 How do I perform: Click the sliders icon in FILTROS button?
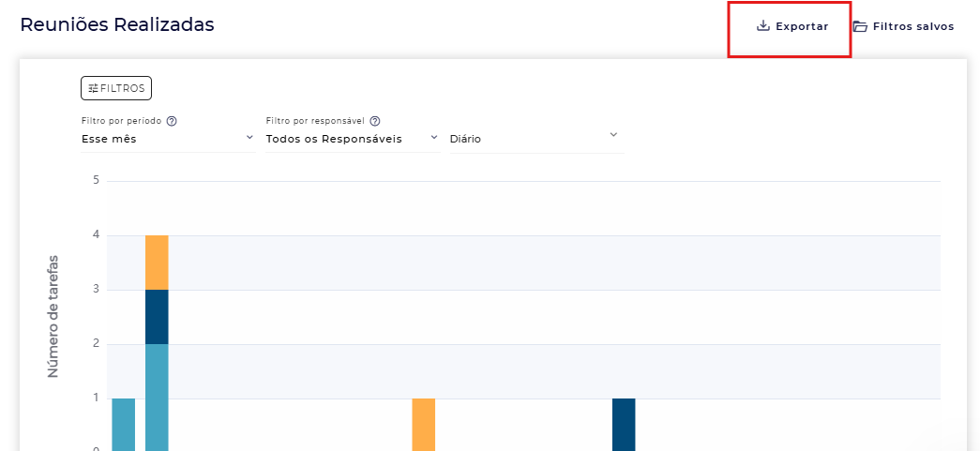[93, 88]
